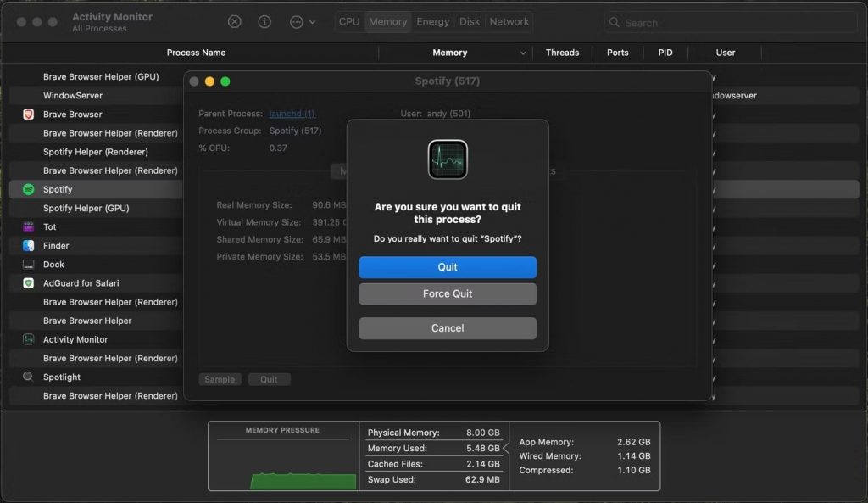Click the Spotlight magnifier row icon
Screen dimensions: 868x503
click(x=28, y=377)
